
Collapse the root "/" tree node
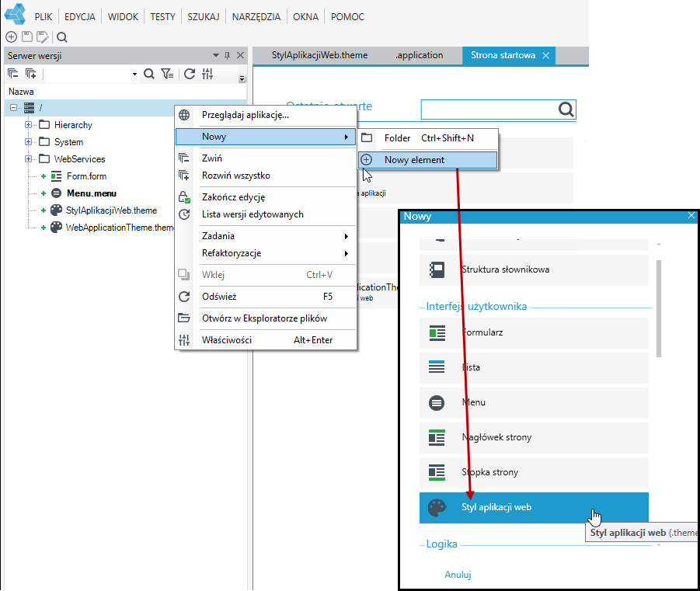pyautogui.click(x=13, y=108)
